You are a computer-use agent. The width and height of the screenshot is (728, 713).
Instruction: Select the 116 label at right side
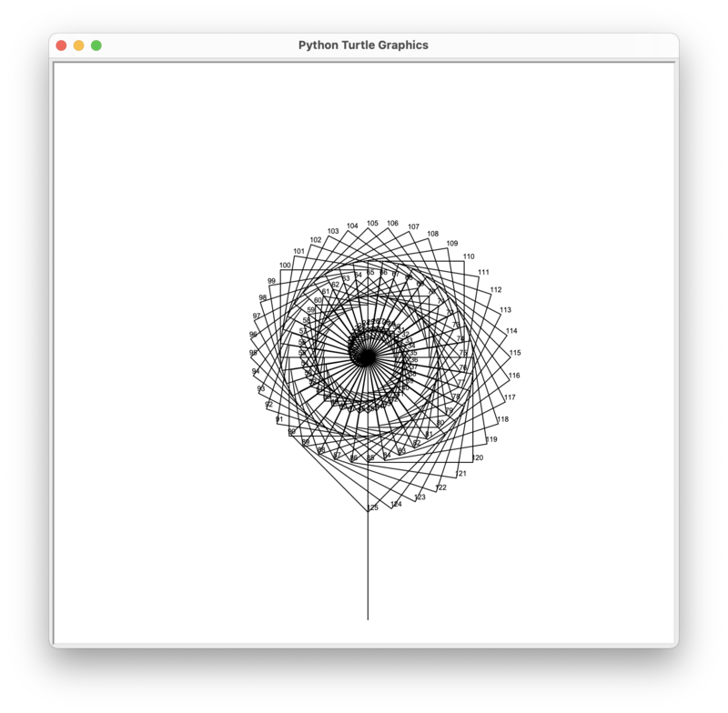[x=514, y=376]
